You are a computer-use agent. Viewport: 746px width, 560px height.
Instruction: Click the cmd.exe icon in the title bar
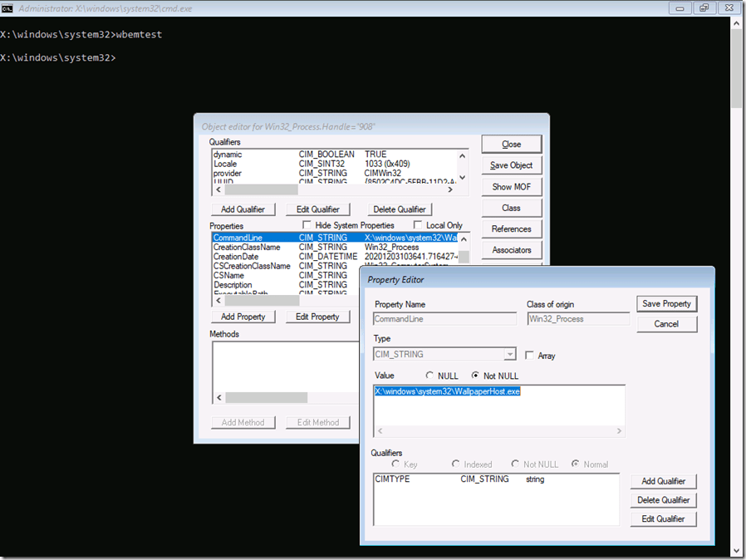(x=8, y=7)
